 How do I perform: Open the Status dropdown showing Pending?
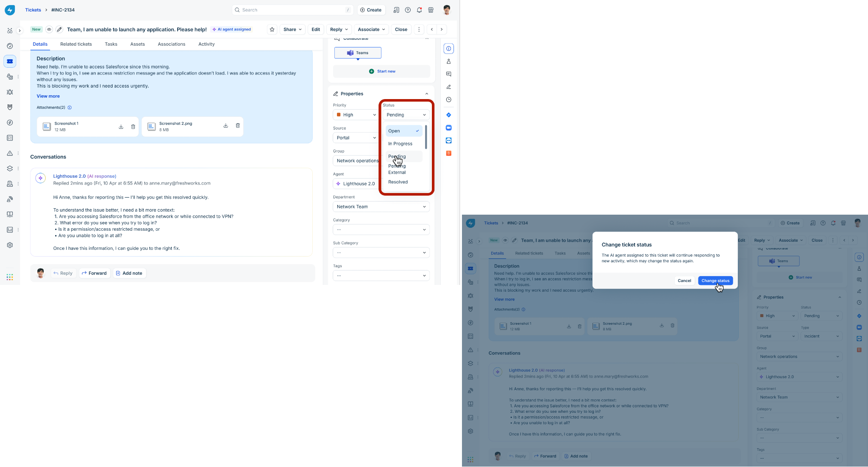coord(406,115)
